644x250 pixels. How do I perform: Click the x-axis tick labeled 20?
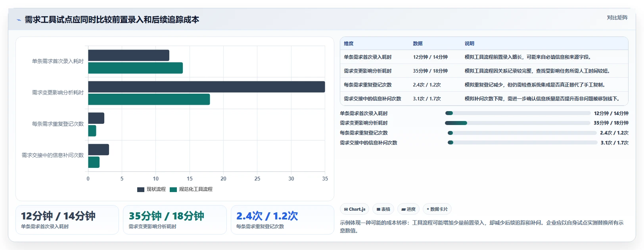pyautogui.click(x=223, y=179)
